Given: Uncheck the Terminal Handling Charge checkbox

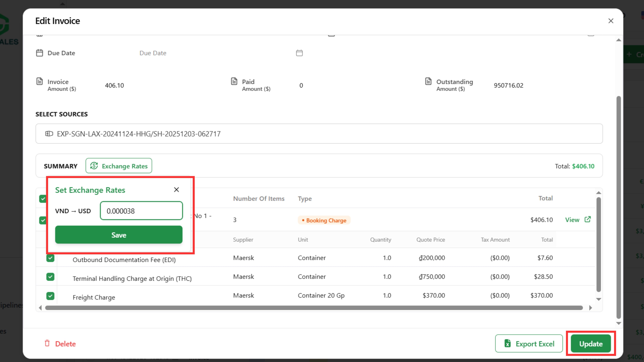Looking at the screenshot, I should [50, 277].
